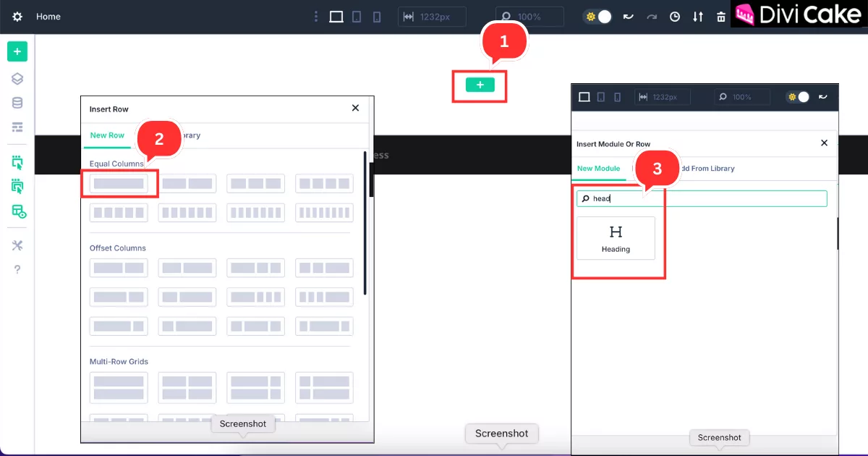Choose the three equal columns row layout
The height and width of the screenshot is (456, 868).
coord(255,183)
